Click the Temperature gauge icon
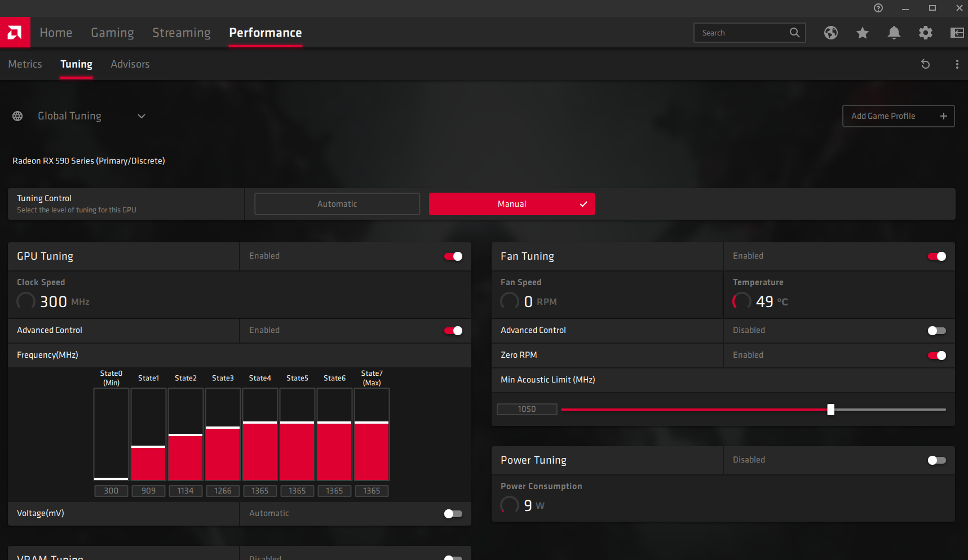The width and height of the screenshot is (968, 560). pyautogui.click(x=742, y=301)
